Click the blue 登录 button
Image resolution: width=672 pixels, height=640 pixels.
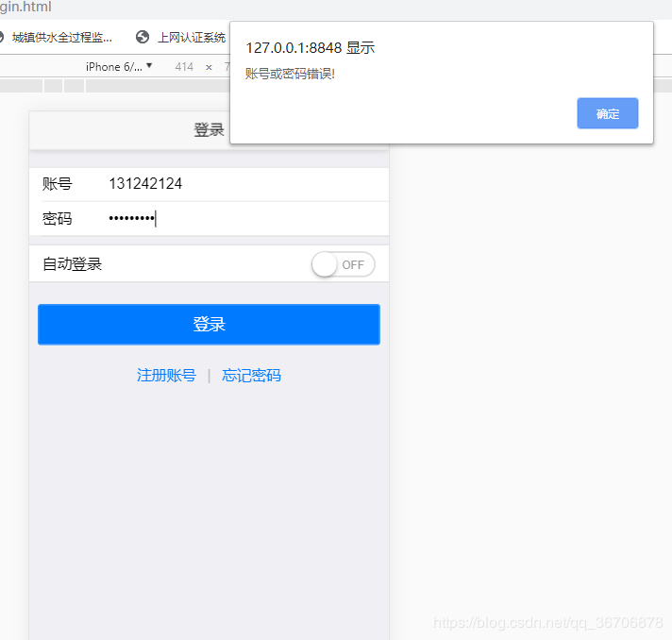point(209,324)
